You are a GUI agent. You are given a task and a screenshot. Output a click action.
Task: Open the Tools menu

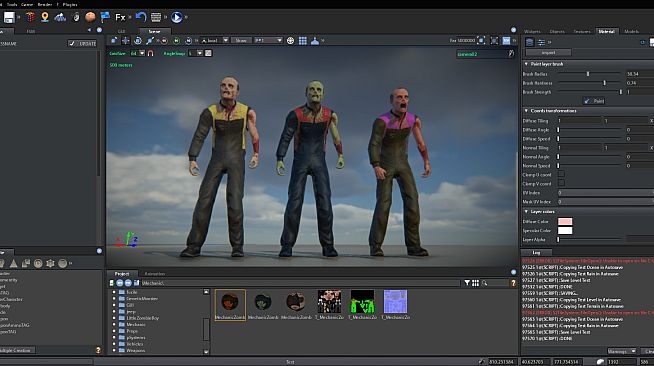(12, 4)
